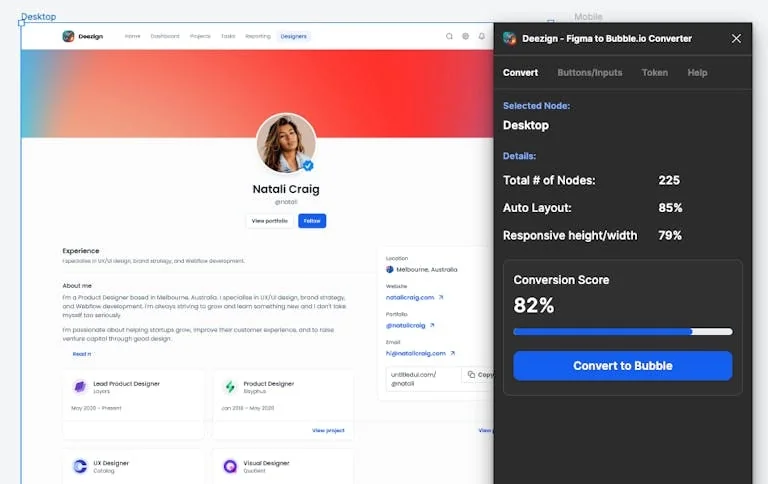Click the Conversion Score progress bar
768x484 pixels.
[x=622, y=331]
